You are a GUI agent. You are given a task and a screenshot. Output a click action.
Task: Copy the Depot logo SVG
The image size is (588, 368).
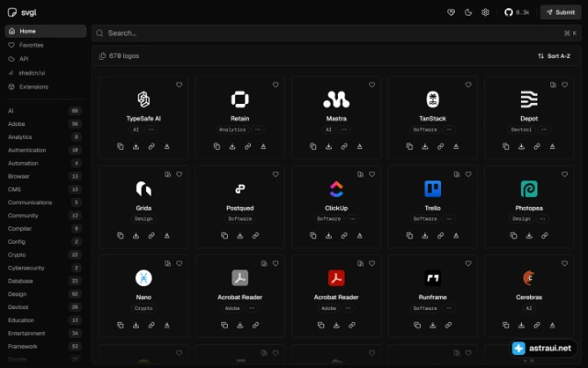[x=506, y=146]
